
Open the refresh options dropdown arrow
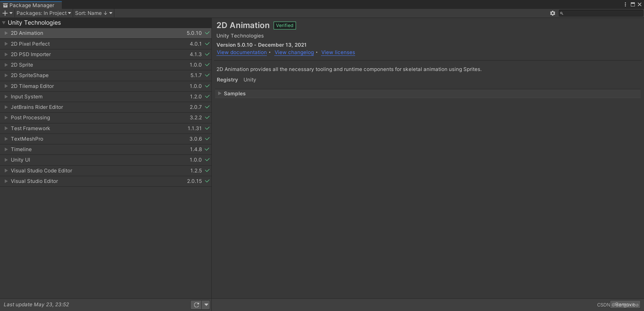(206, 305)
